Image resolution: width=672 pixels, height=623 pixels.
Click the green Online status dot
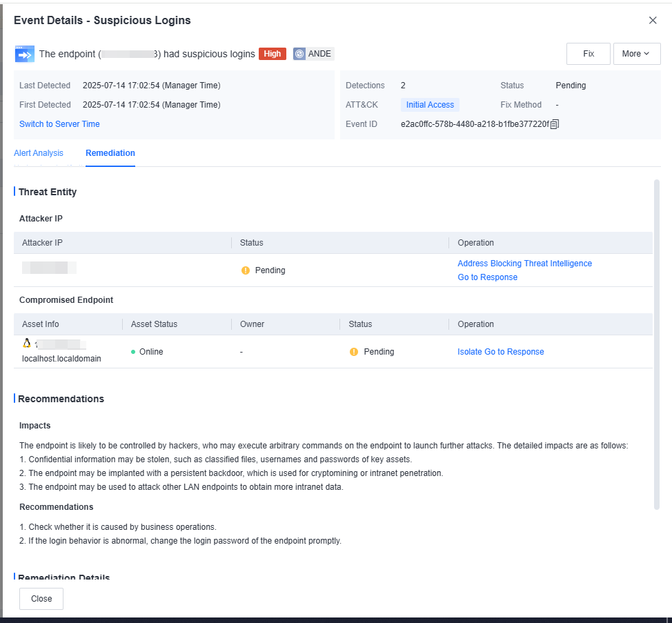[x=133, y=352]
